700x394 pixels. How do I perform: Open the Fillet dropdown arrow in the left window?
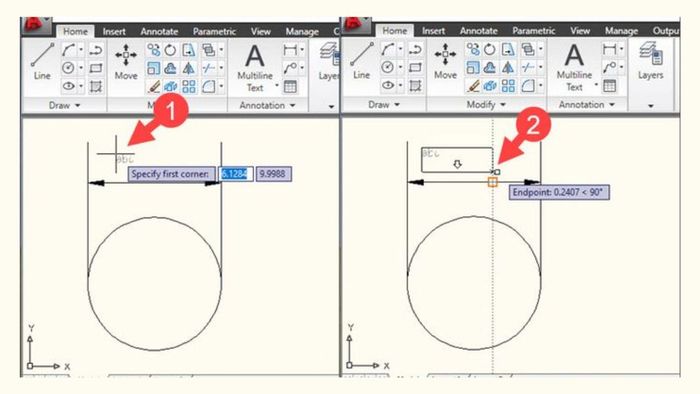(221, 86)
